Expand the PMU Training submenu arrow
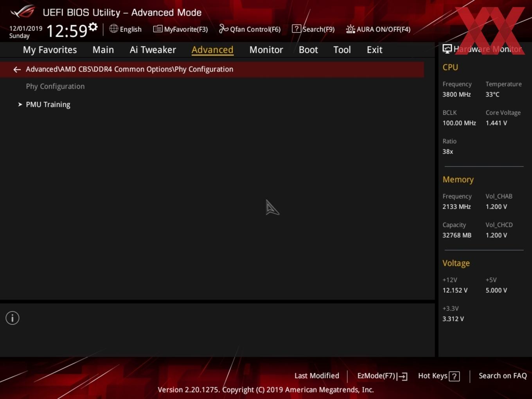 pos(20,104)
